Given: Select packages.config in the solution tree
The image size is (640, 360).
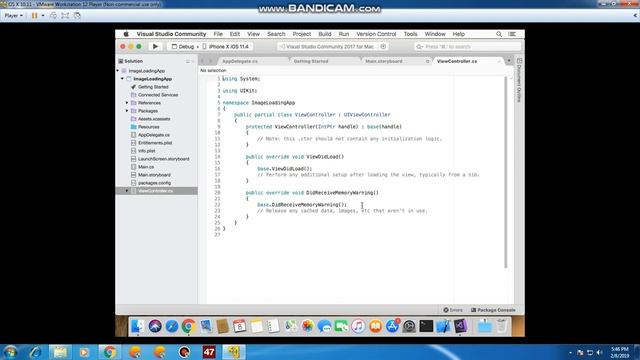Looking at the screenshot, I should coord(154,183).
